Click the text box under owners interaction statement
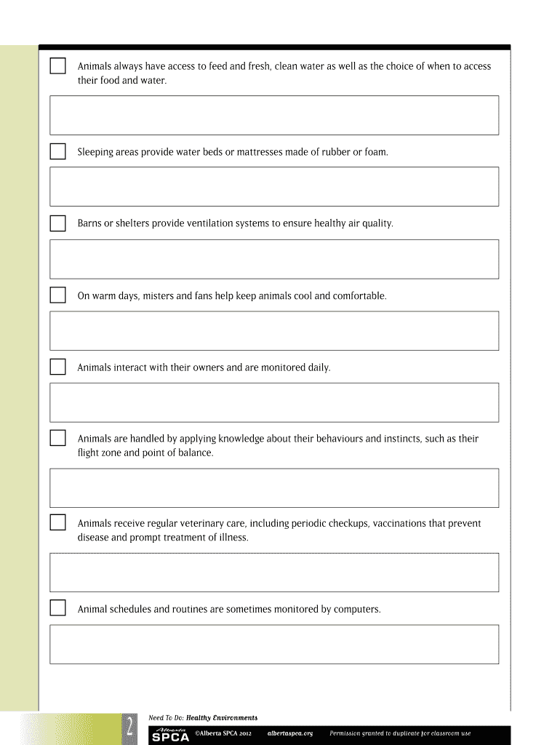The height and width of the screenshot is (745, 560). pyautogui.click(x=274, y=402)
